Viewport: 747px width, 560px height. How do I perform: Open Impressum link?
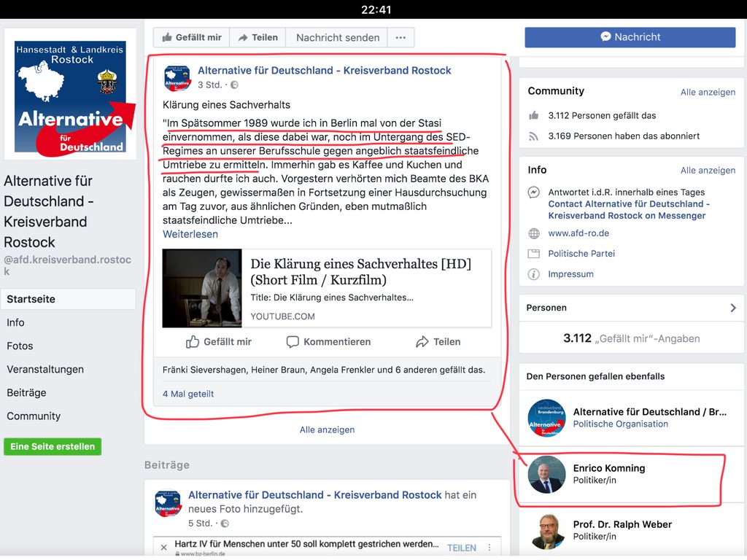point(570,274)
